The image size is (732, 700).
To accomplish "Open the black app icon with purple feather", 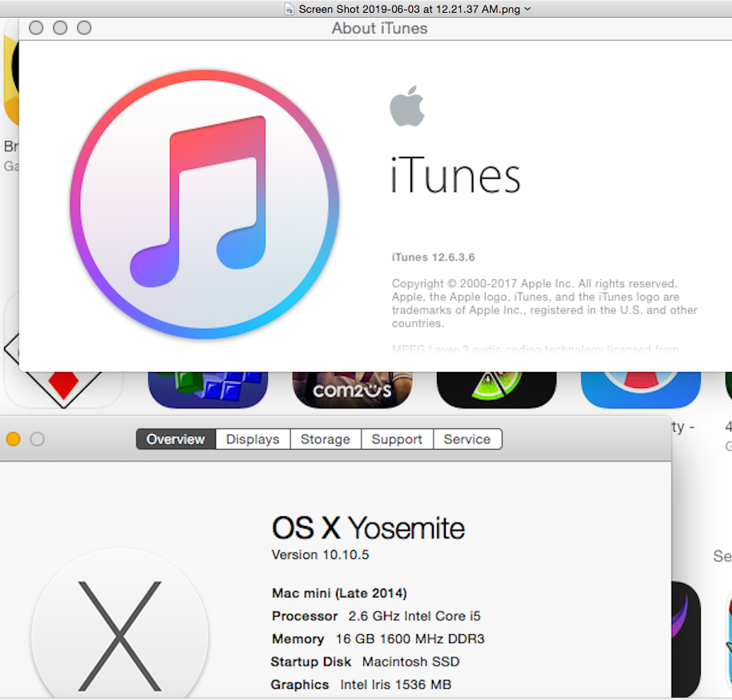I will 686,639.
